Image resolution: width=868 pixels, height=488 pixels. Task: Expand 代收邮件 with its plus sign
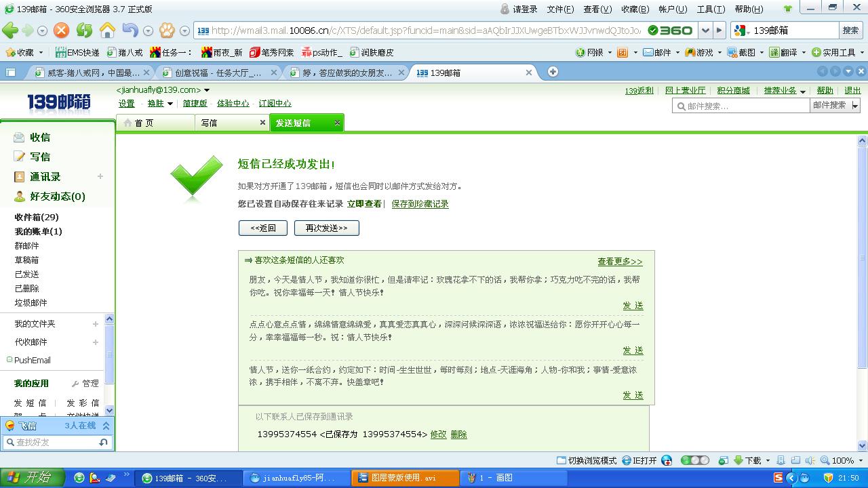96,342
